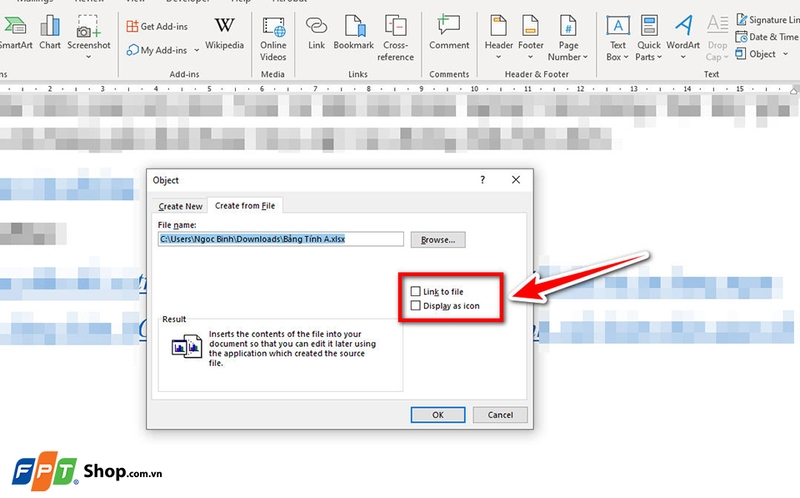
Task: Open Quick Parts
Action: (x=648, y=39)
